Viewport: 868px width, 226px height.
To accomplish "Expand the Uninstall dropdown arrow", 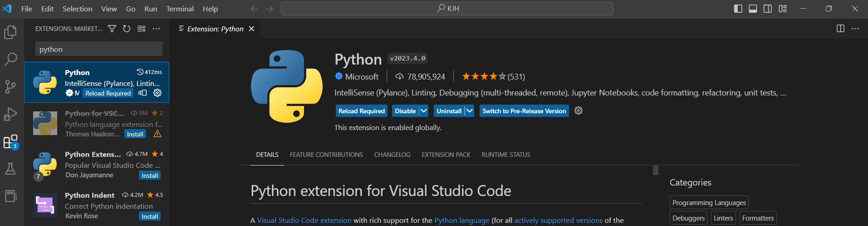I will click(470, 111).
